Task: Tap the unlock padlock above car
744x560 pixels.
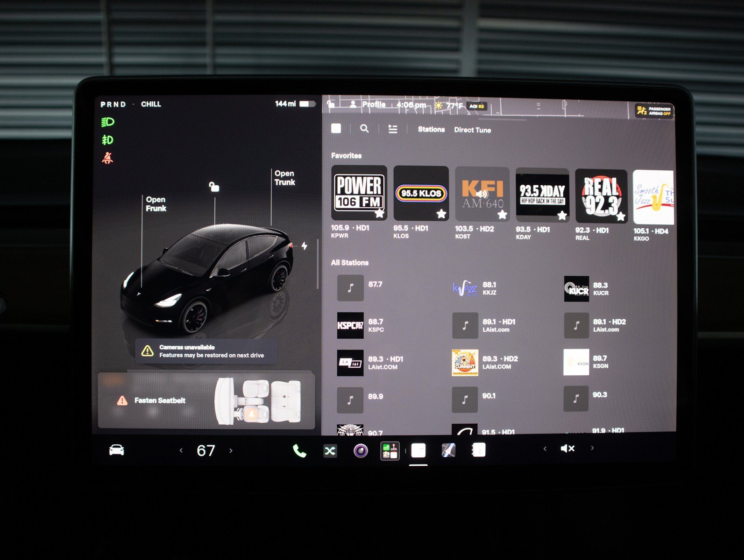Action: [x=214, y=187]
